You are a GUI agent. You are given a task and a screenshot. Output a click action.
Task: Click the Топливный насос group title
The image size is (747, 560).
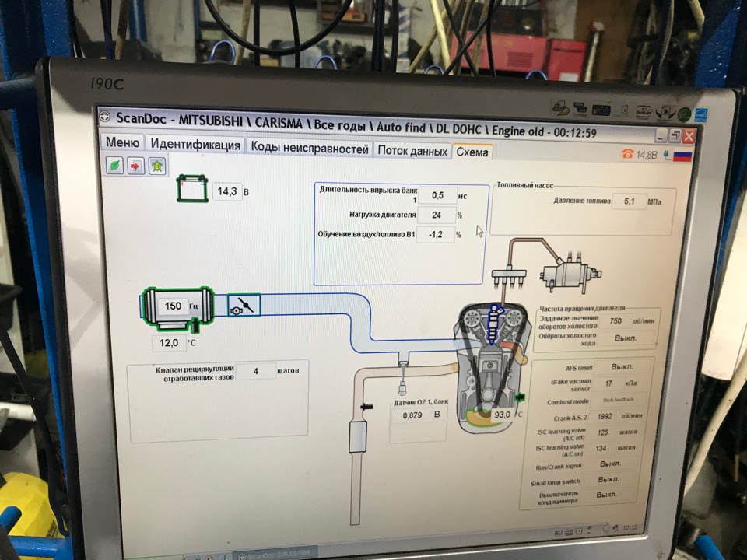point(525,185)
